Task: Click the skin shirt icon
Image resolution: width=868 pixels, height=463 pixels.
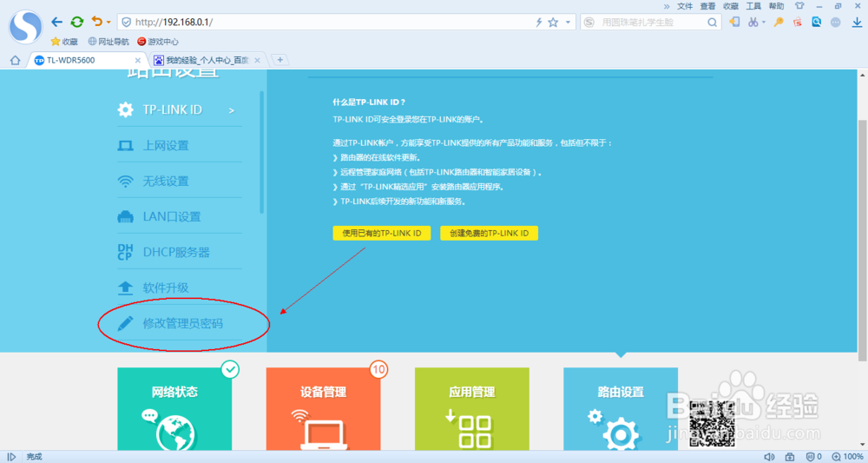Action: click(x=799, y=5)
